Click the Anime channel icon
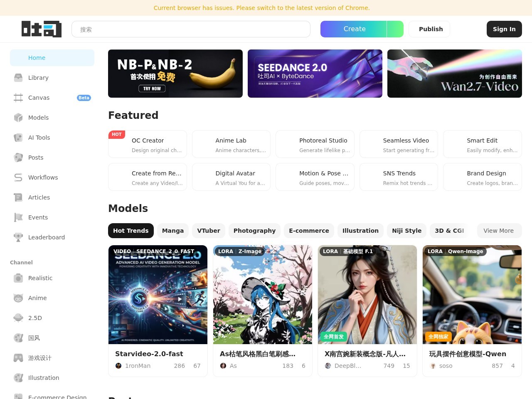This screenshot has height=399, width=532. 18,298
